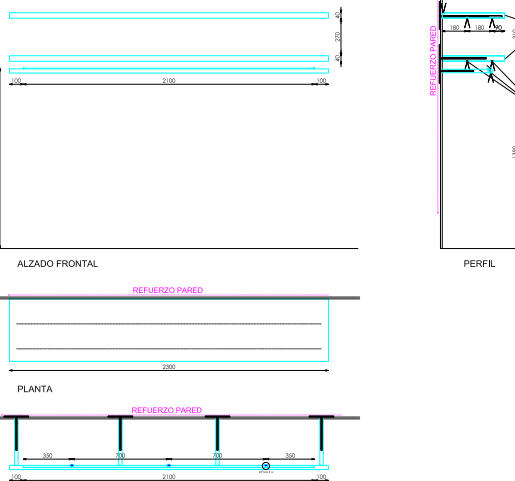Select the topmost cyan shelf in front elevation
Image resolution: width=515 pixels, height=481 pixels.
169,15
